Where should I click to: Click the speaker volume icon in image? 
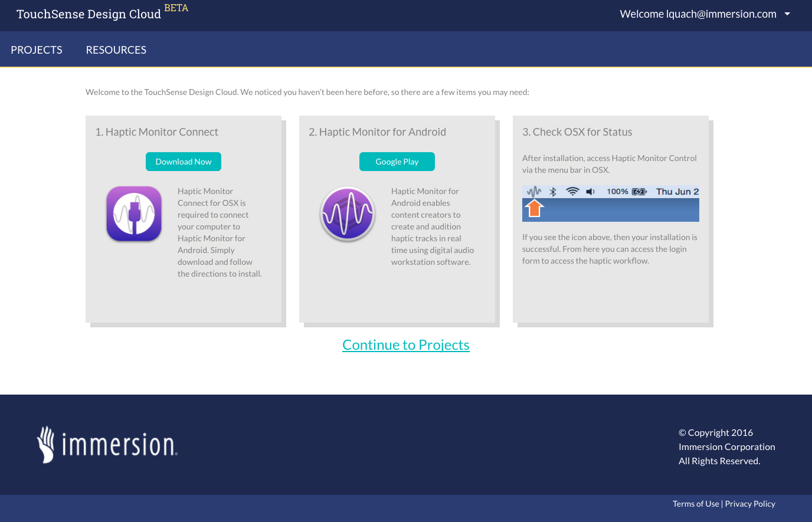[590, 192]
